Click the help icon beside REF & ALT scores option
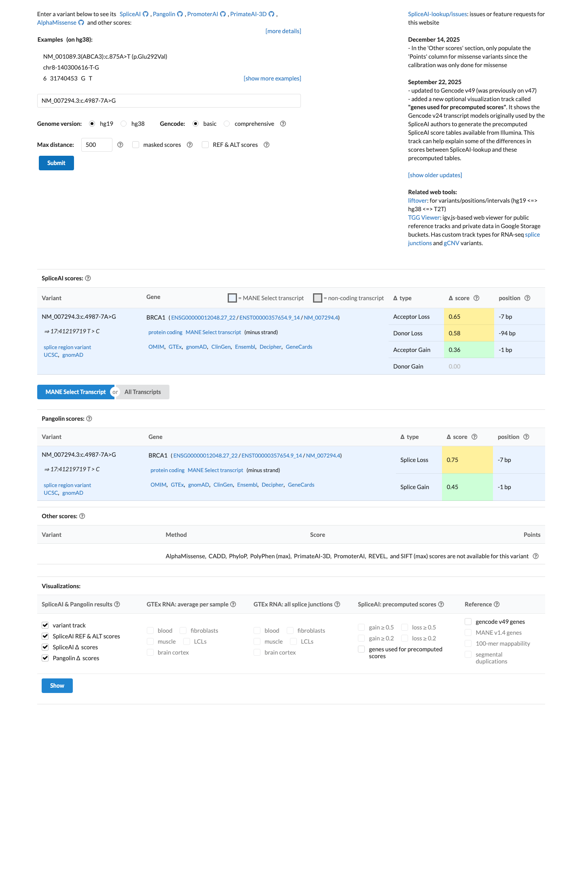This screenshot has height=890, width=588. coord(267,145)
